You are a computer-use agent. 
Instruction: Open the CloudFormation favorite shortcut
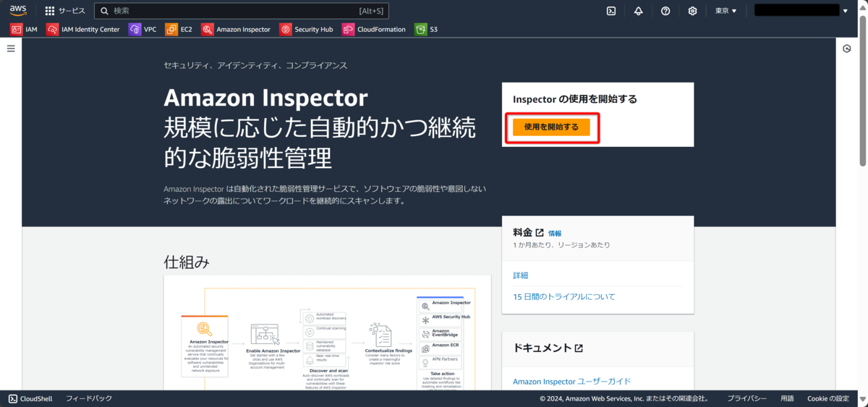coord(374,30)
